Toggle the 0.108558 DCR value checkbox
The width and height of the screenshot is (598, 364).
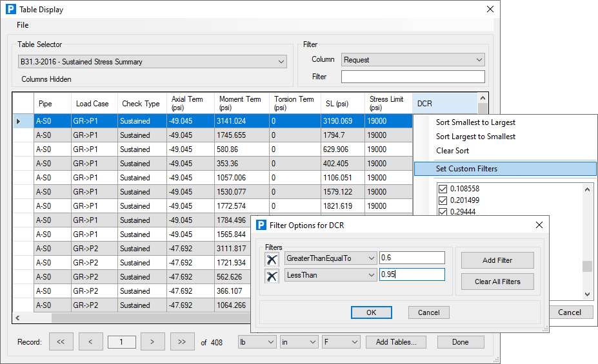[x=443, y=189]
